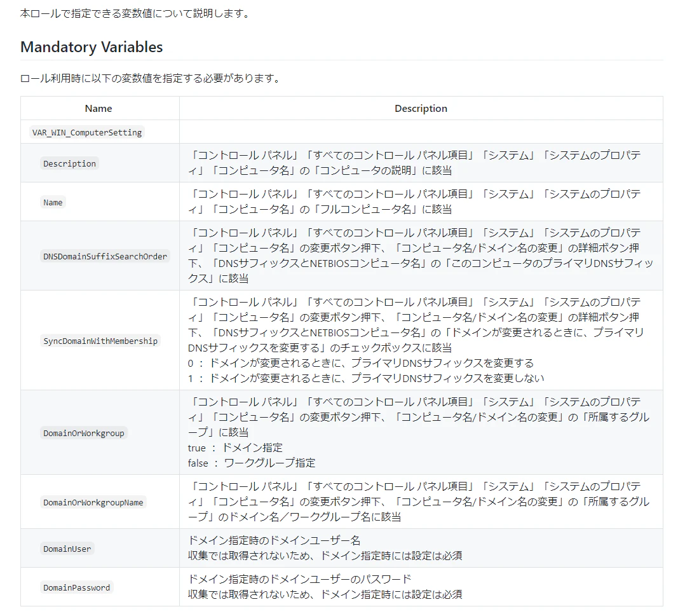Click the "Name" variable code label
The width and height of the screenshot is (685, 616).
pos(53,202)
